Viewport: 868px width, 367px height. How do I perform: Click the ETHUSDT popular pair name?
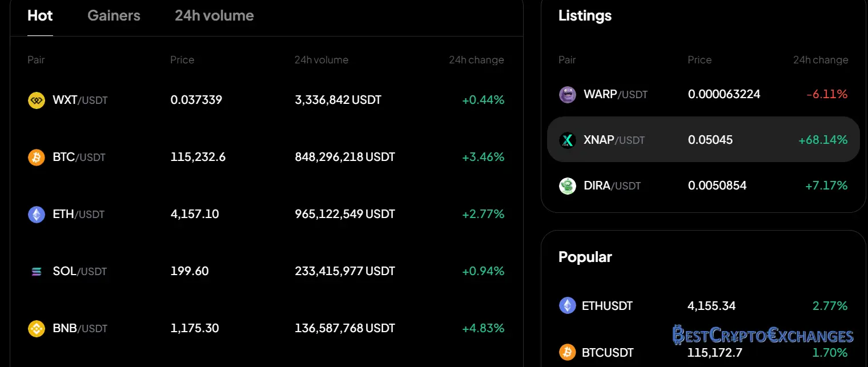[607, 306]
